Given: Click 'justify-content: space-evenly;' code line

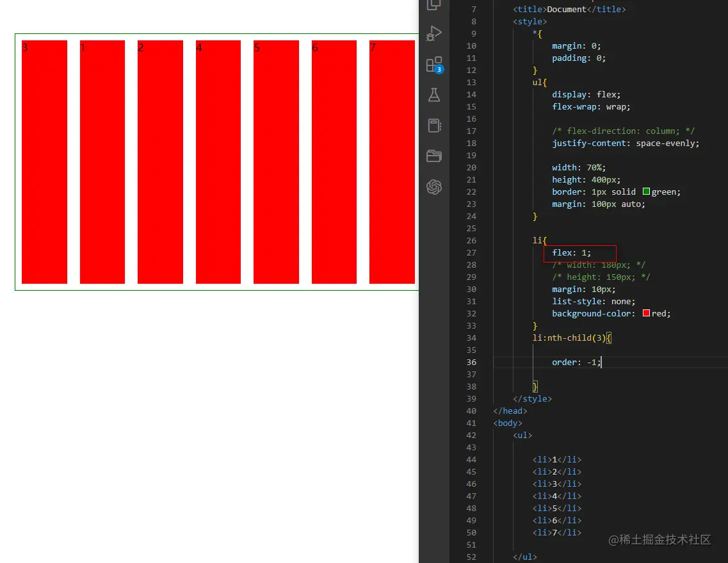Looking at the screenshot, I should pyautogui.click(x=626, y=143).
